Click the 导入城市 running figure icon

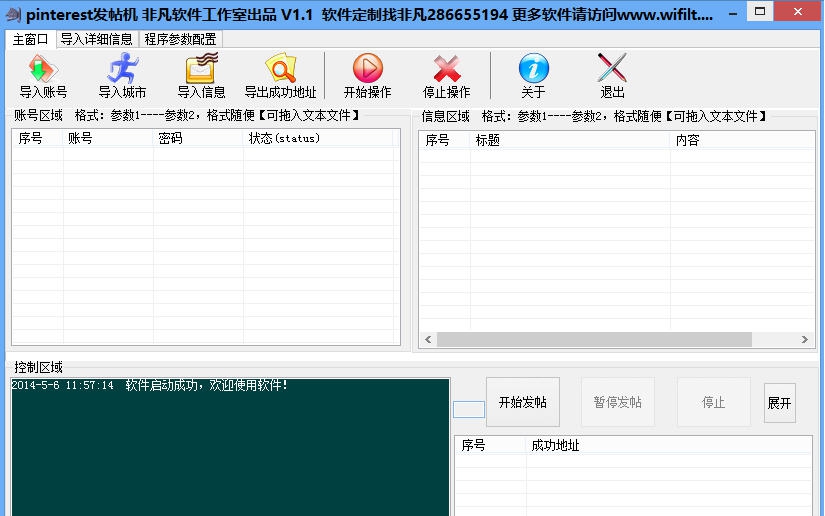[x=122, y=68]
